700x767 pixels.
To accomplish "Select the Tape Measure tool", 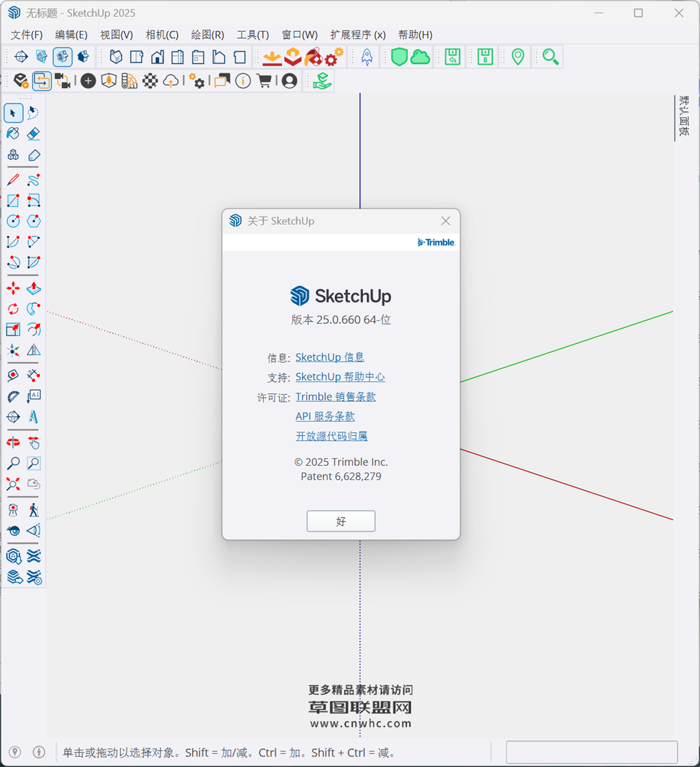I will coord(13,376).
